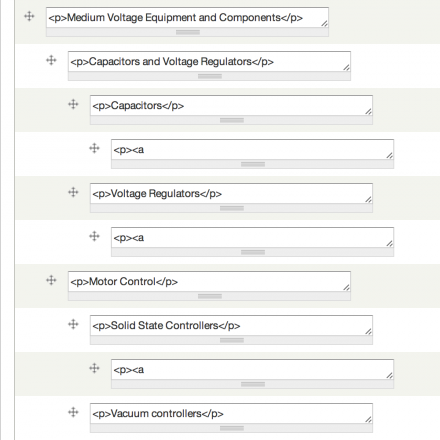Screen dimensions: 440x440
Task: Click link text area under Voltage Regulators
Action: point(252,238)
